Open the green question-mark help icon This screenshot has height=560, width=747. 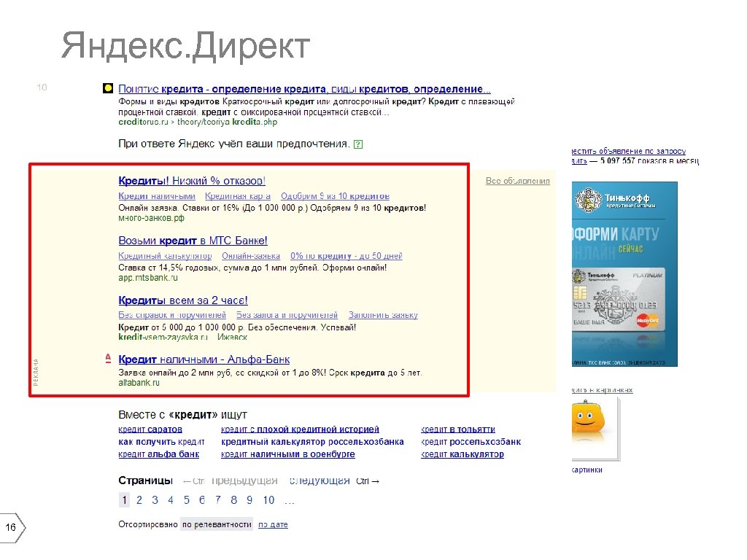point(358,144)
